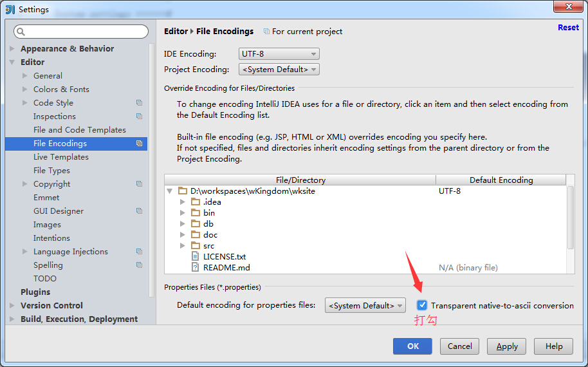
Task: Click the src folder icon
Action: 196,245
